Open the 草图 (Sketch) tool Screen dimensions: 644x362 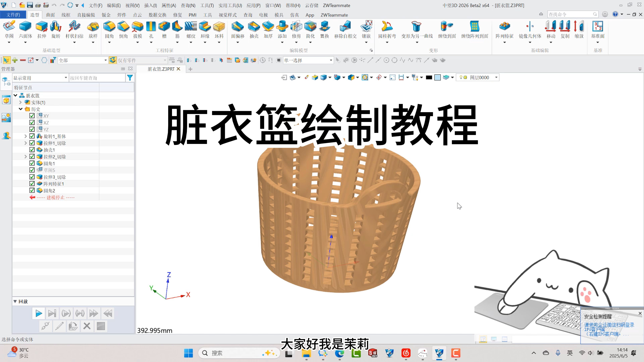9,29
